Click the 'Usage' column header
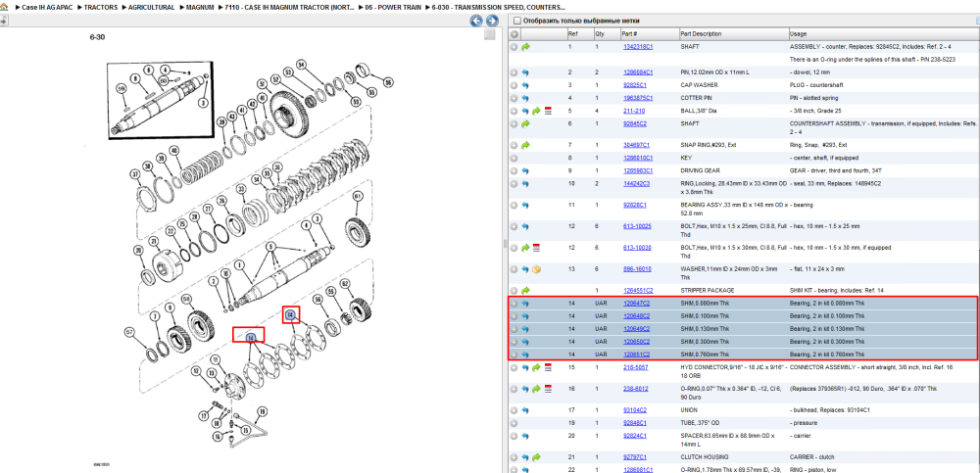This screenshot has width=980, height=473. click(x=884, y=33)
